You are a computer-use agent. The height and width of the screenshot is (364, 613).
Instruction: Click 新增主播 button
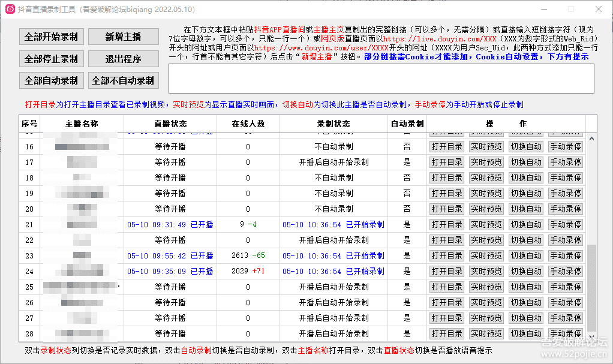point(123,37)
